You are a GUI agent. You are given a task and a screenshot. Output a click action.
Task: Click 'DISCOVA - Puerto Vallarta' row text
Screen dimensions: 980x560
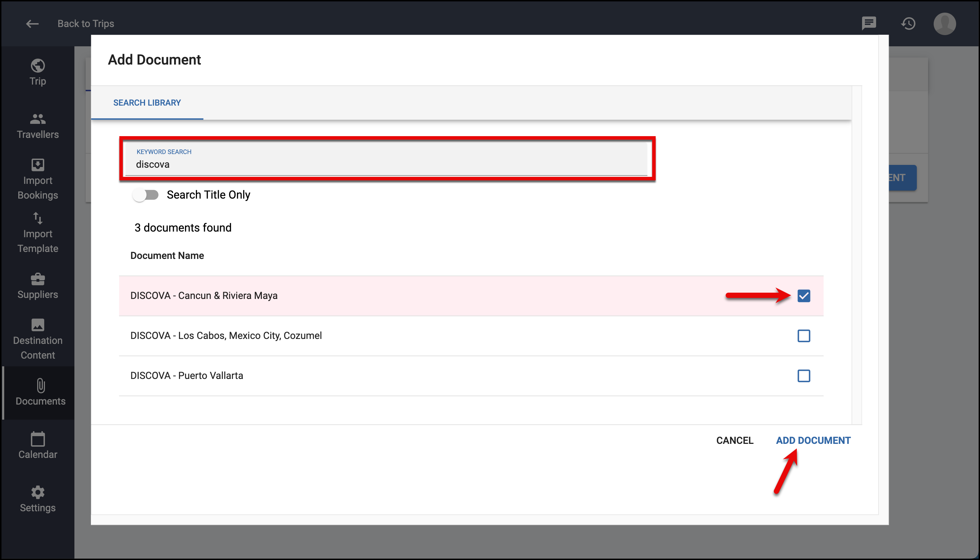click(187, 376)
